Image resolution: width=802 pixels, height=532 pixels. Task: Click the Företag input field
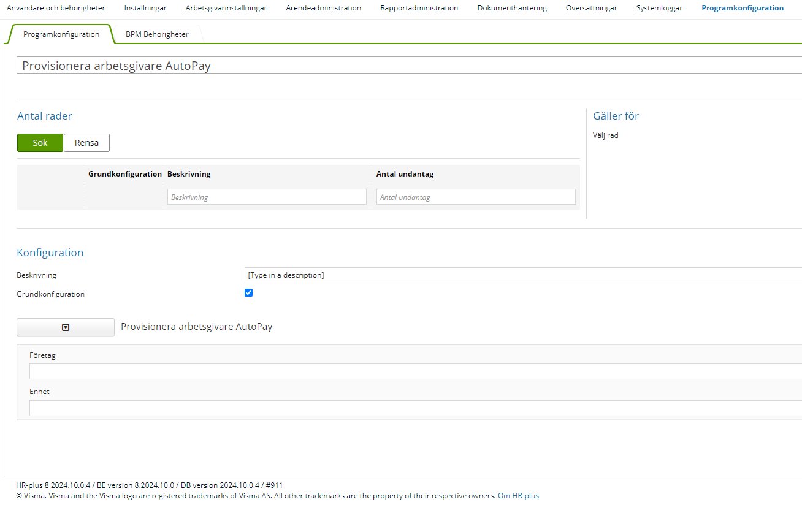pos(416,371)
